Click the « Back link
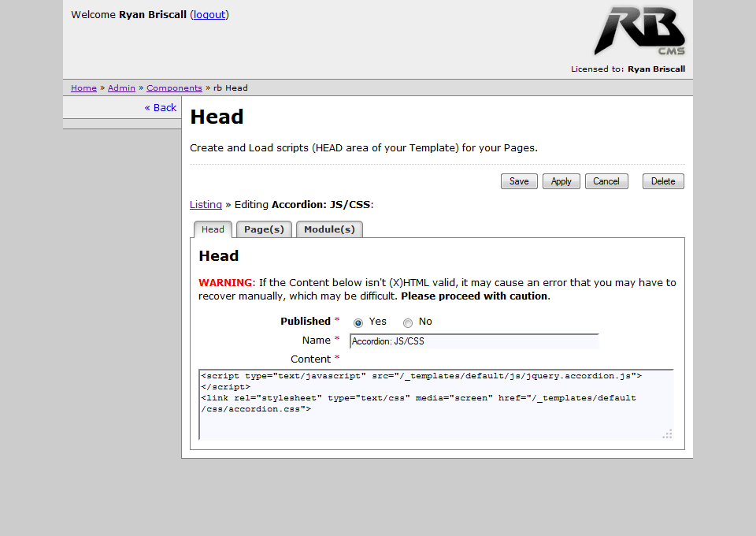Image resolution: width=756 pixels, height=536 pixels. point(161,108)
